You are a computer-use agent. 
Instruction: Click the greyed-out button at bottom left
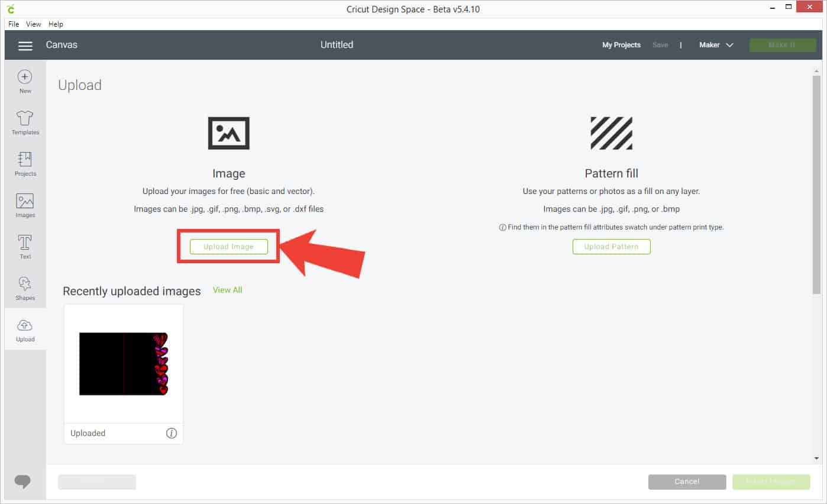coord(97,482)
